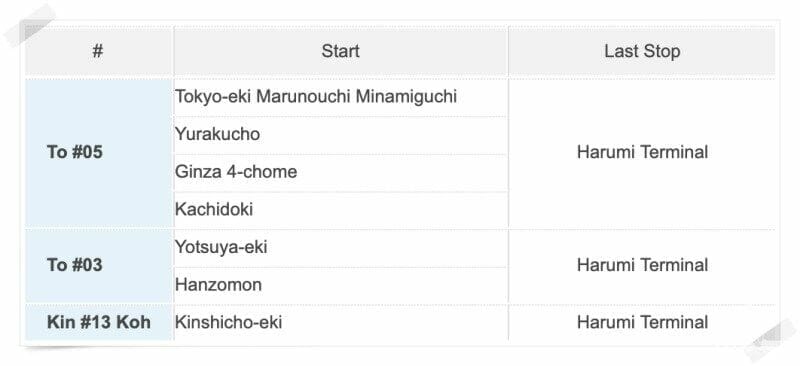
Task: Choose the 'Kachidoki' start stop
Action: (214, 209)
